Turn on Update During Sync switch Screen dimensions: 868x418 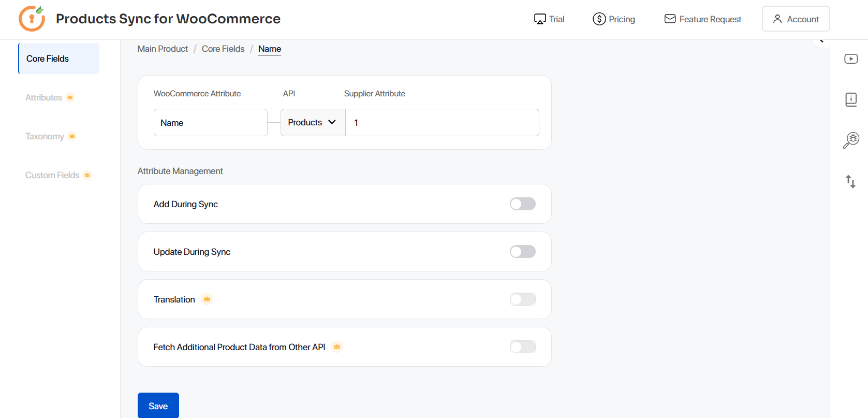(x=522, y=252)
